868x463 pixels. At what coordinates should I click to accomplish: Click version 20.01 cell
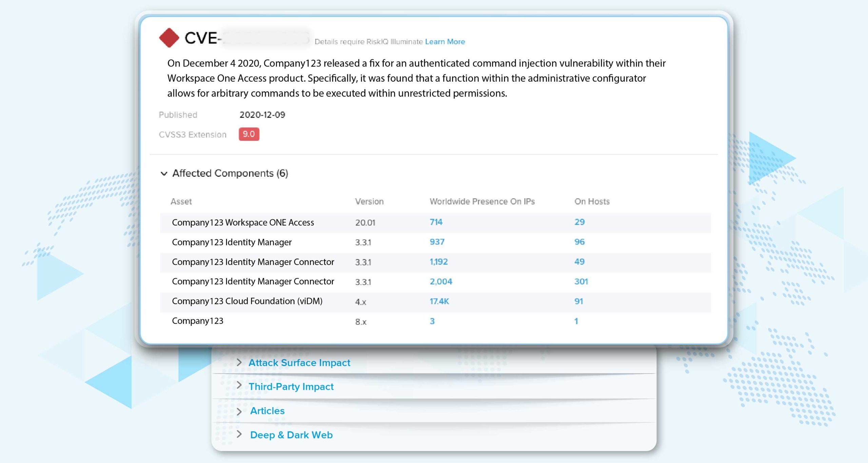(x=365, y=223)
